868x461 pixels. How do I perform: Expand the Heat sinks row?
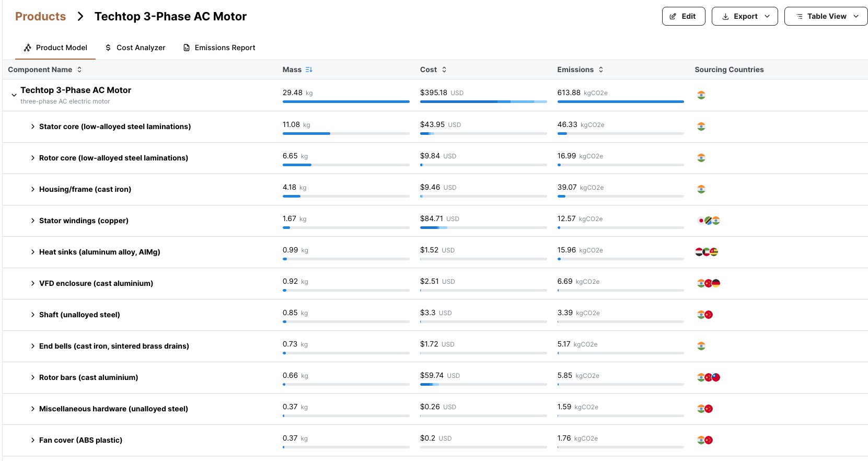coord(33,252)
